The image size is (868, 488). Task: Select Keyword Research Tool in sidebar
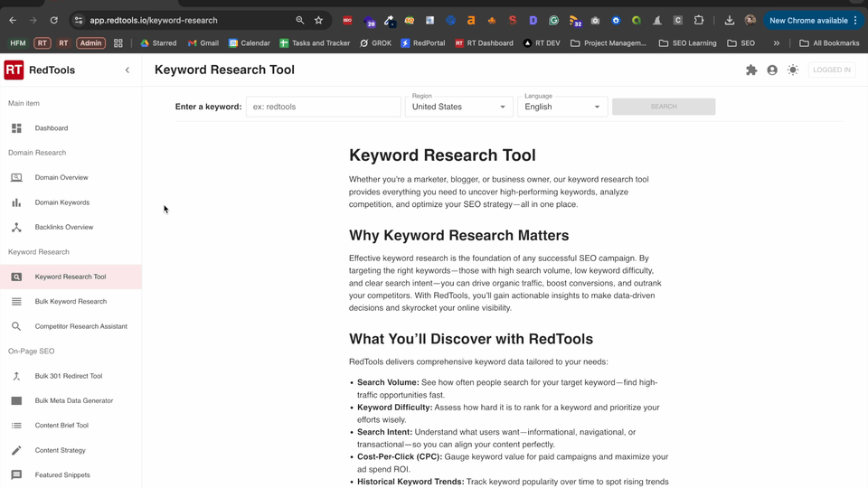[71, 277]
